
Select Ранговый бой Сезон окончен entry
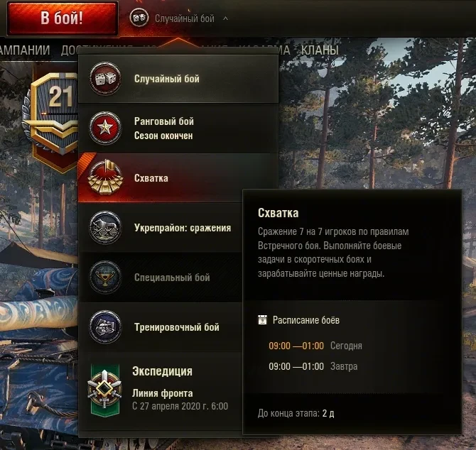(x=178, y=128)
